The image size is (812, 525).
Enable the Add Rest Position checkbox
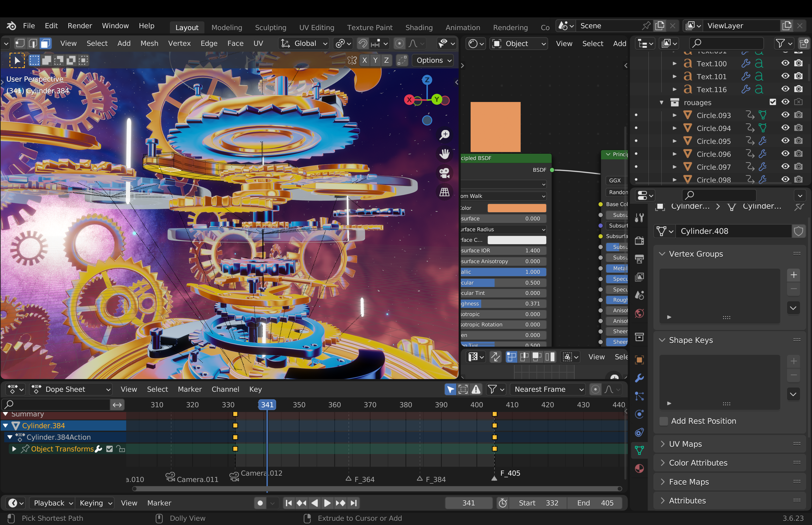click(x=664, y=421)
